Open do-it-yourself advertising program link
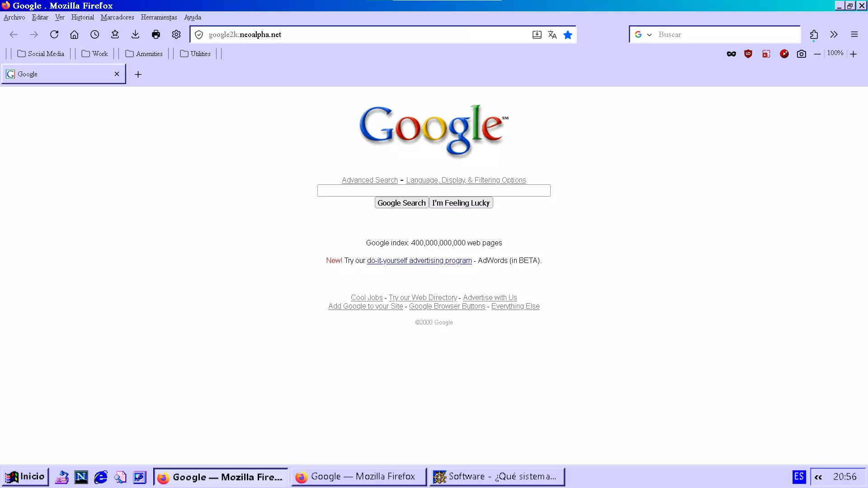Image resolution: width=868 pixels, height=488 pixels. [x=419, y=260]
